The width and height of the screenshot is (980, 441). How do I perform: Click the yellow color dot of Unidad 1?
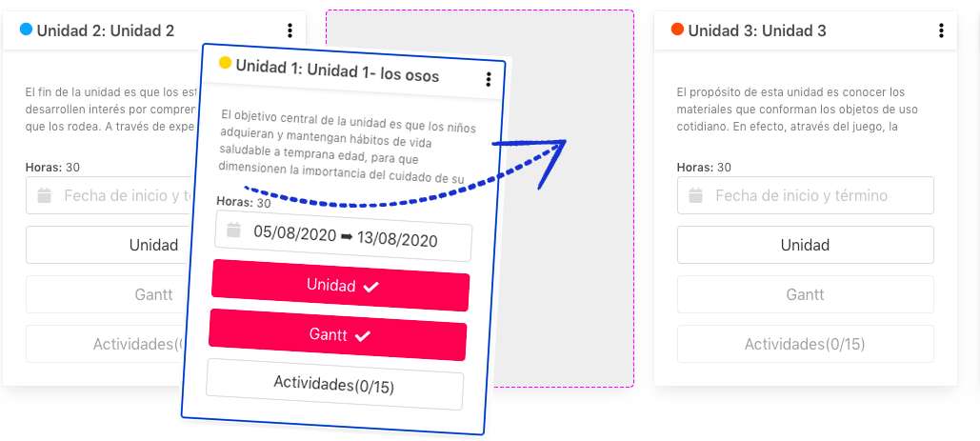point(225,63)
